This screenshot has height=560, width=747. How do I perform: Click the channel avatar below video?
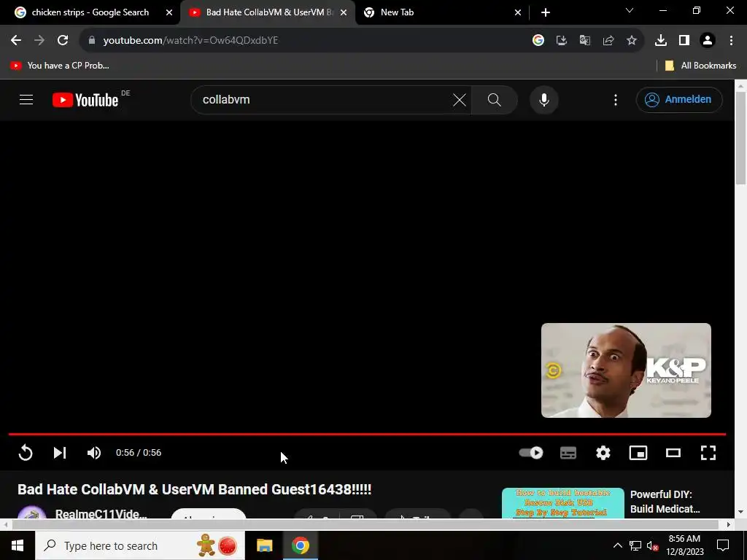(31, 513)
